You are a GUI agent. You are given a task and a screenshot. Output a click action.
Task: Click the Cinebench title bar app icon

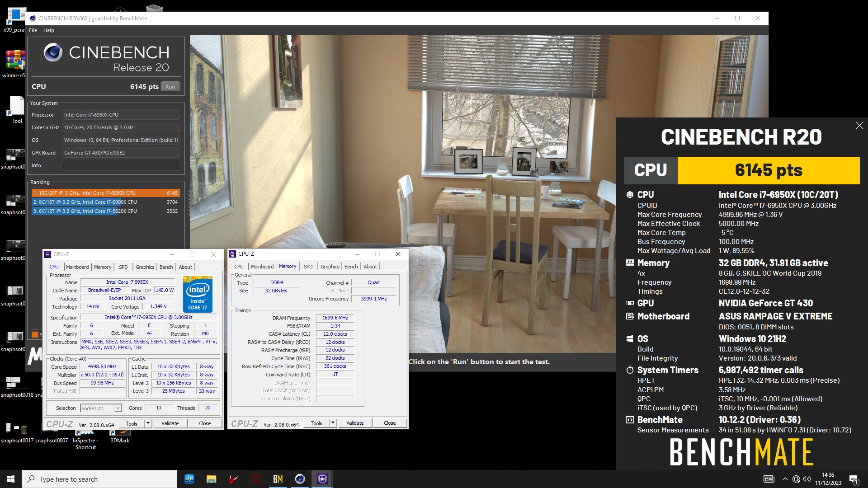tap(33, 19)
